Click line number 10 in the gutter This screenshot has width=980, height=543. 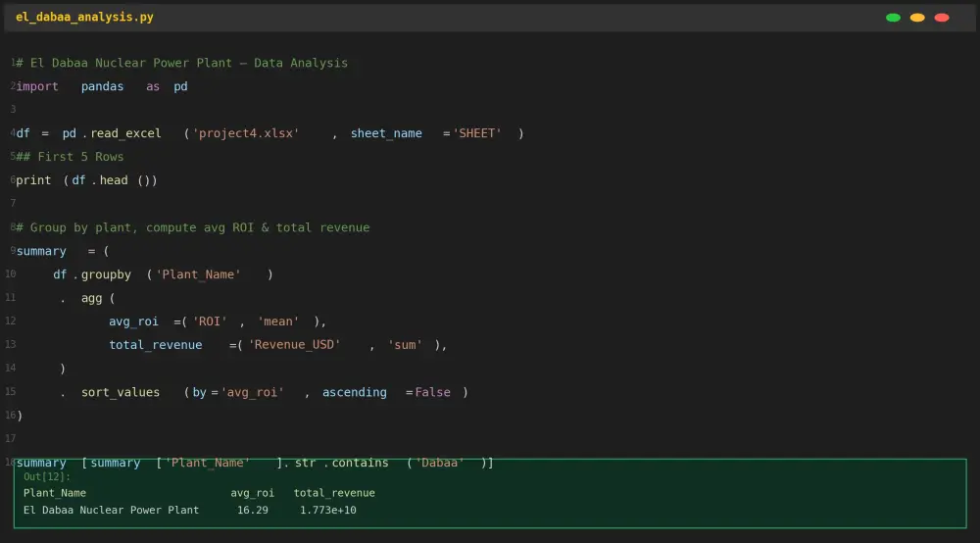[x=10, y=274]
